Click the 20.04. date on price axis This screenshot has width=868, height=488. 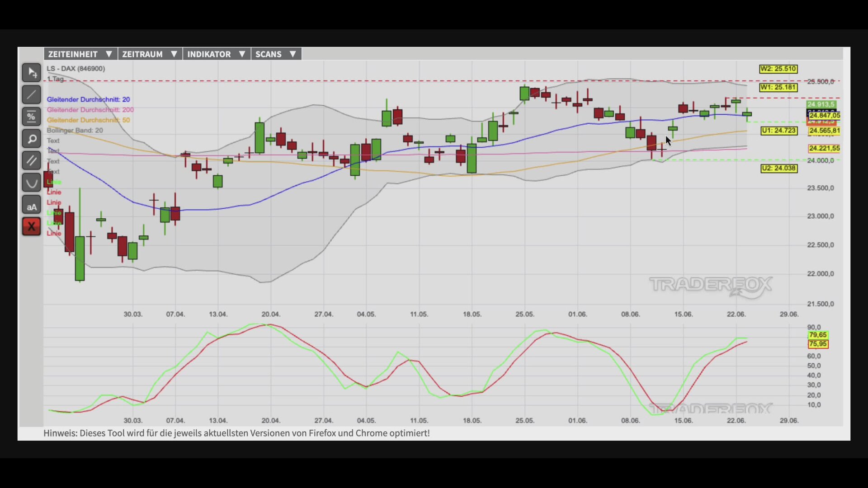click(271, 314)
